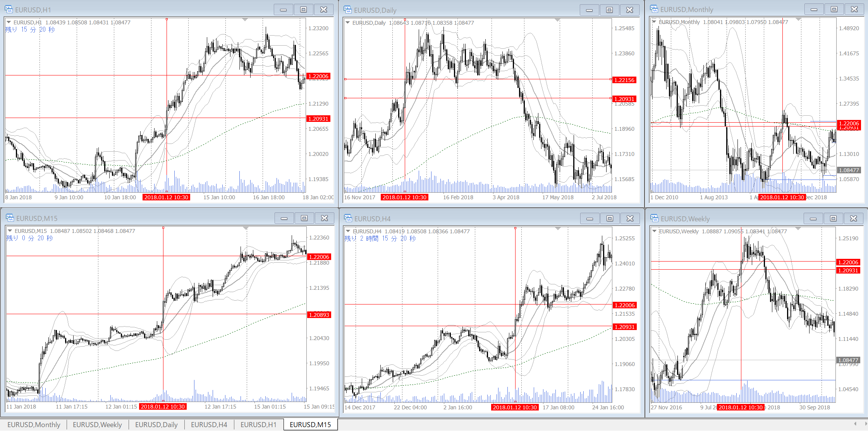Close the EURUSD,H4 chart window

click(x=630, y=219)
